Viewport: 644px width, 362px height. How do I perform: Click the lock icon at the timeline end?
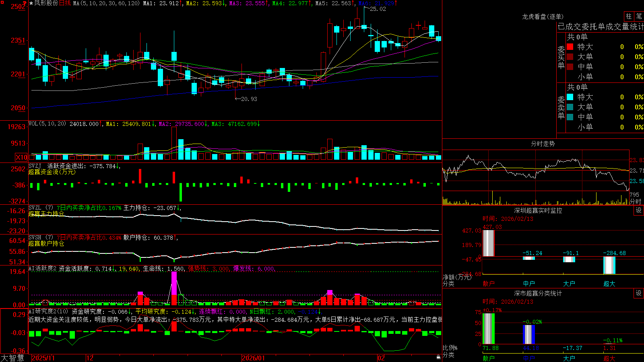click(439, 357)
